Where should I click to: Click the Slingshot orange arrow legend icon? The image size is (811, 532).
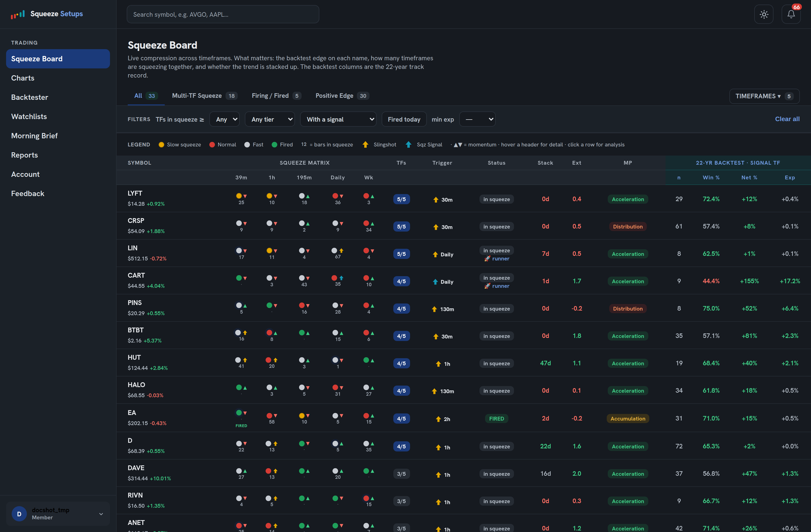[x=365, y=145]
